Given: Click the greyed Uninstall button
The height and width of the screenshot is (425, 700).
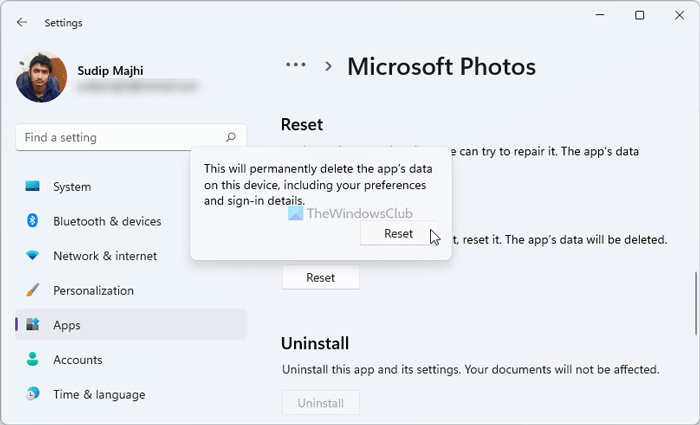Looking at the screenshot, I should coord(320,403).
